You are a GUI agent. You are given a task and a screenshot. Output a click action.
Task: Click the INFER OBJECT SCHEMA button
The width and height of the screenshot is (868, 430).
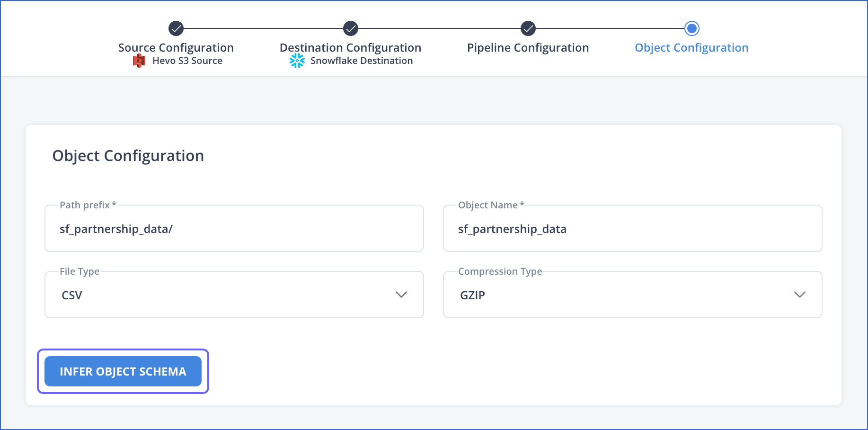coord(123,371)
